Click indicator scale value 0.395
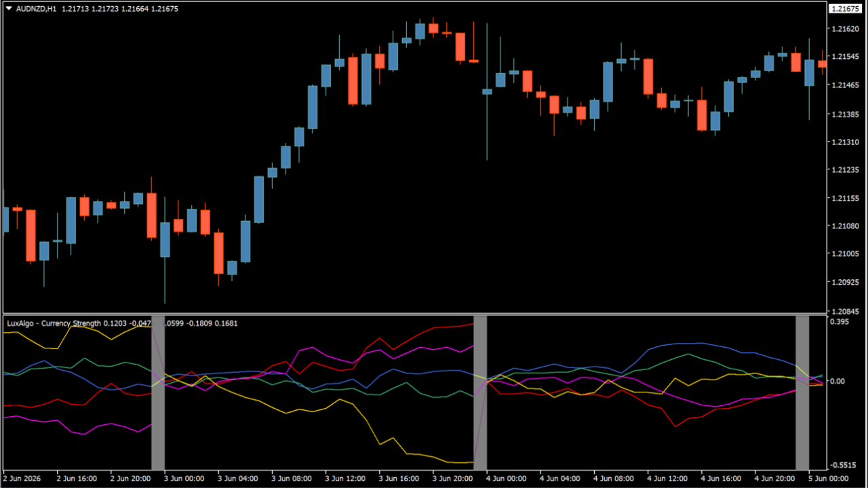 (841, 322)
